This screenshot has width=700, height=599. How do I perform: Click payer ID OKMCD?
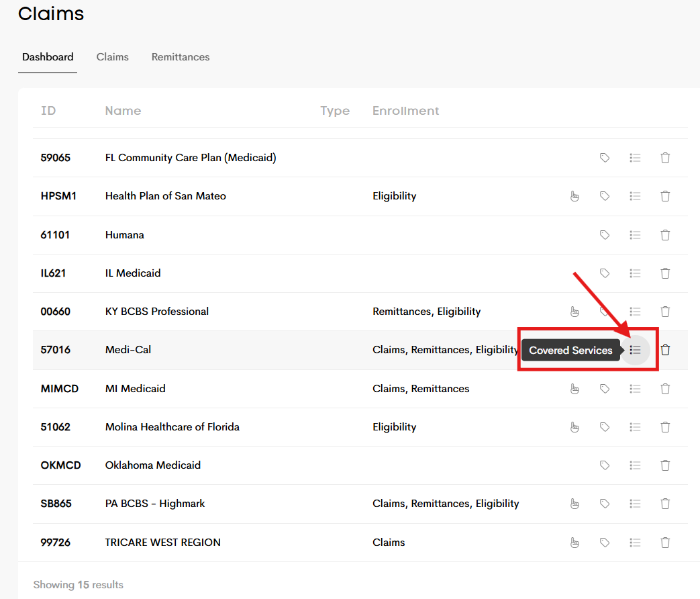coord(60,465)
